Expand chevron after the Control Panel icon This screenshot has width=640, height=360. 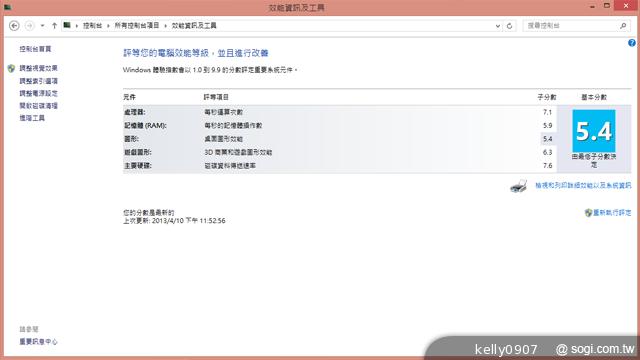(76, 26)
